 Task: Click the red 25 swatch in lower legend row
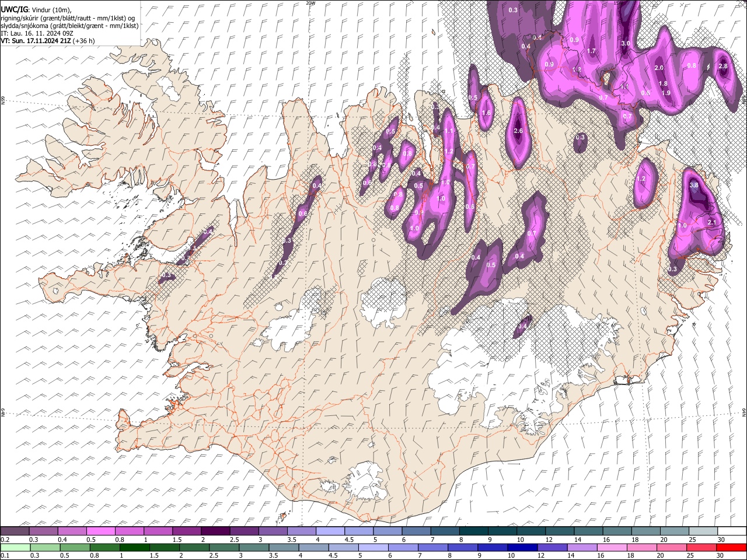701,548
